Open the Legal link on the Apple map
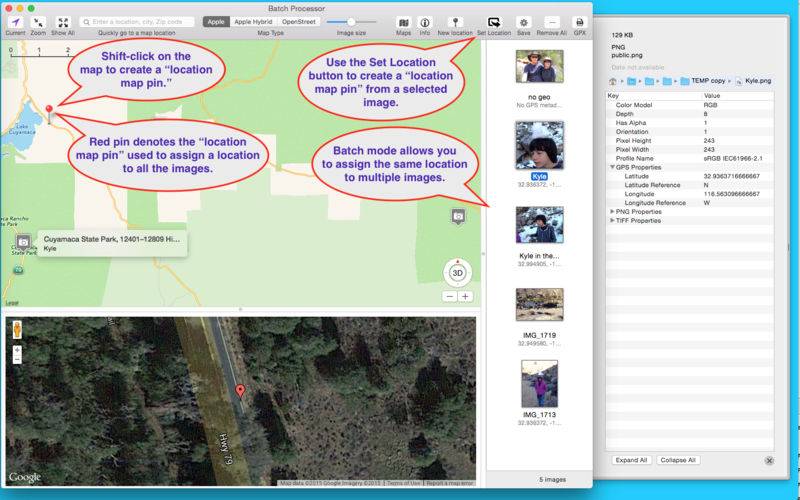This screenshot has height=500, width=800. [11, 303]
